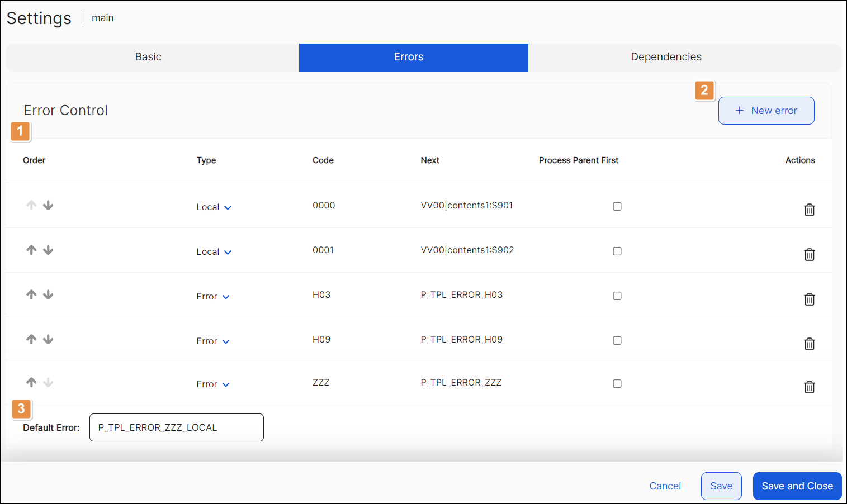Move code 0000 row down

click(49, 205)
